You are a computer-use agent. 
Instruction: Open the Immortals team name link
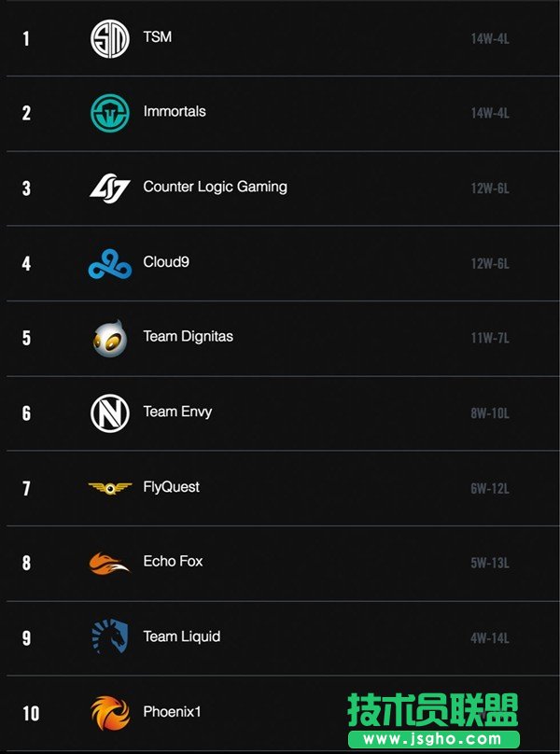pyautogui.click(x=175, y=112)
